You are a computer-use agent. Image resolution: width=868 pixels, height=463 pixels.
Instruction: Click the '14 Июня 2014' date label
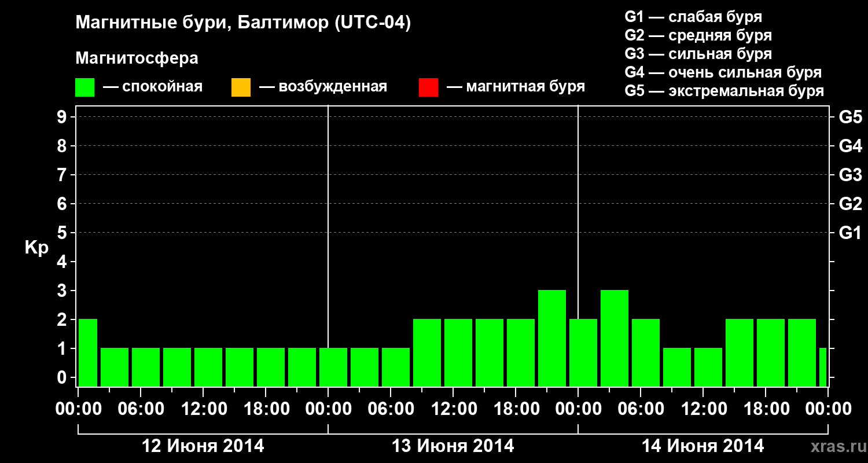703,446
